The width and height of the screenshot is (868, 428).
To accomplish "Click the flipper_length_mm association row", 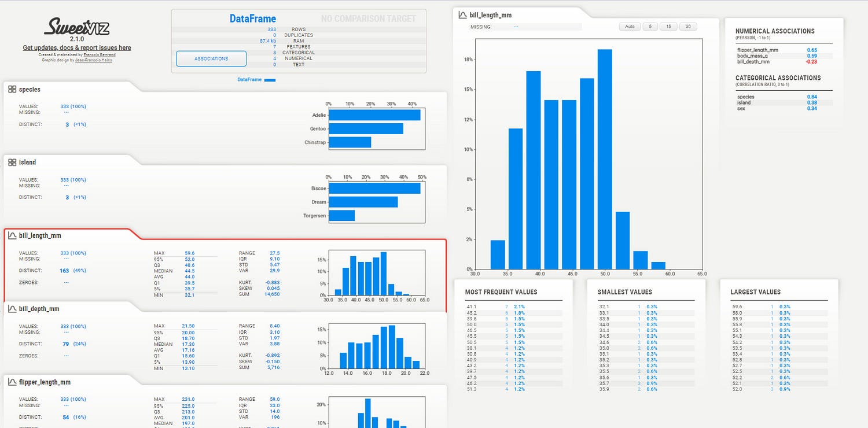I will [x=784, y=50].
